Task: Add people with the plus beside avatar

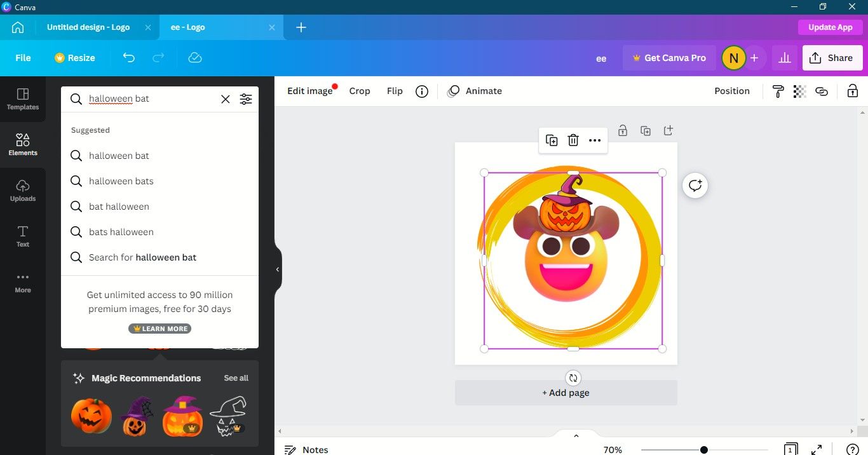Action: point(754,58)
